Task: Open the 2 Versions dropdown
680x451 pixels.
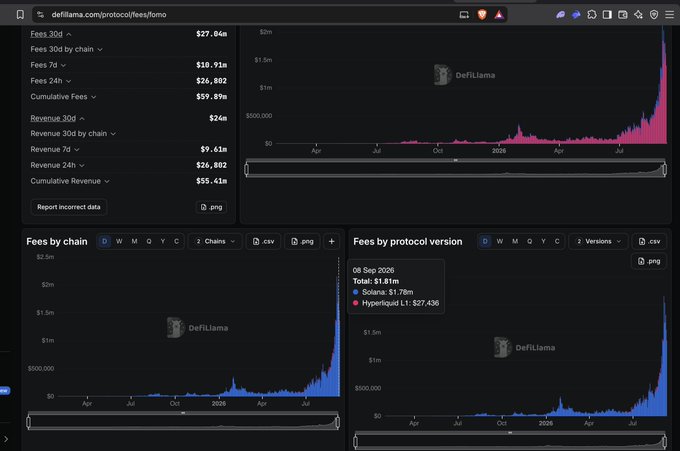Action: click(x=599, y=242)
